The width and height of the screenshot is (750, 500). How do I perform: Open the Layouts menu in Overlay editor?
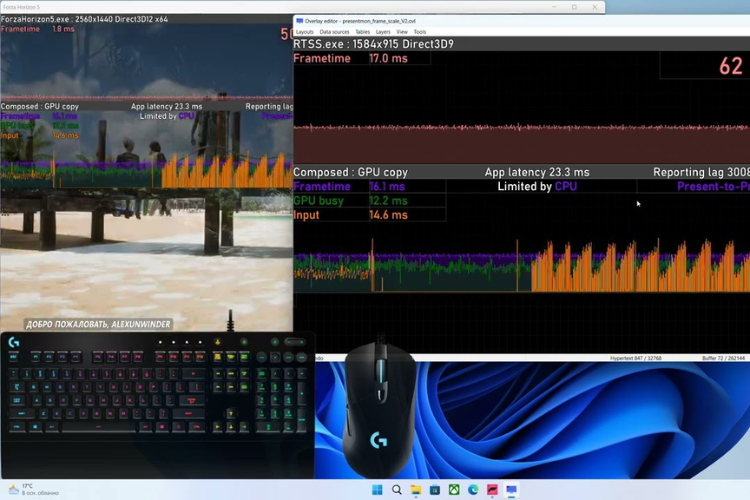[x=304, y=32]
